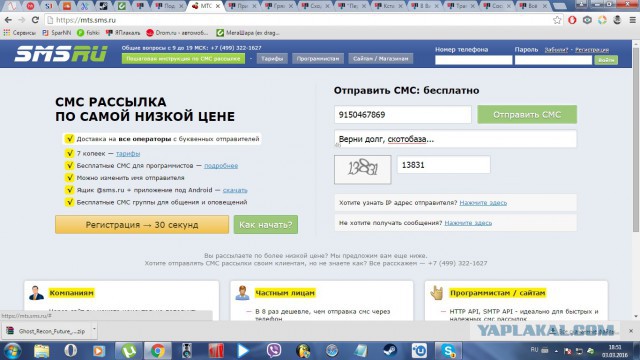Close the active МТС tab
The width and height of the screenshot is (640, 360).
coord(218,6)
